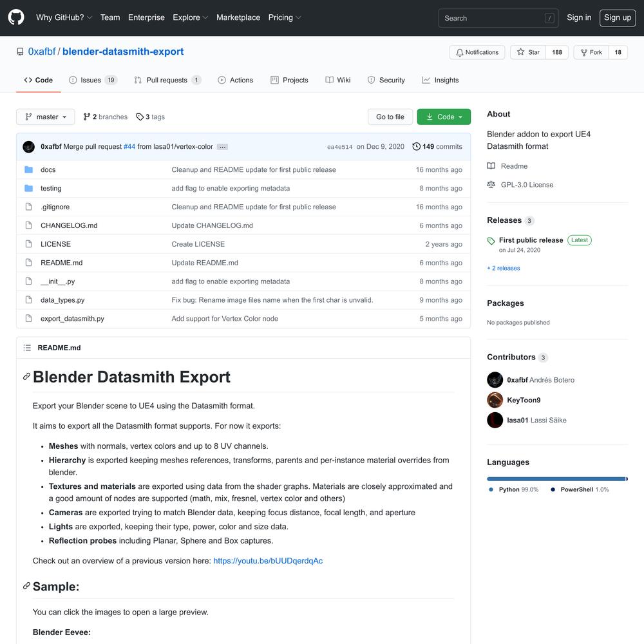This screenshot has width=644, height=644.
Task: Click the tag icon beside First public release
Action: tap(491, 241)
